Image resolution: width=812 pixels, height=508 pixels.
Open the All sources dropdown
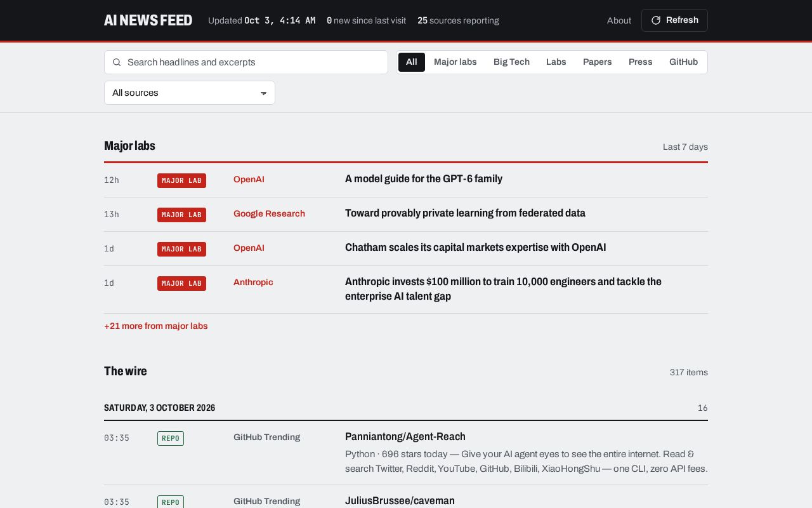tap(190, 93)
